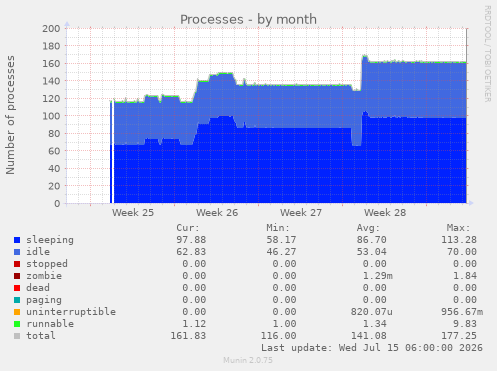Click the stopped legend color swatch
Image resolution: width=497 pixels, height=371 pixels.
click(x=17, y=264)
